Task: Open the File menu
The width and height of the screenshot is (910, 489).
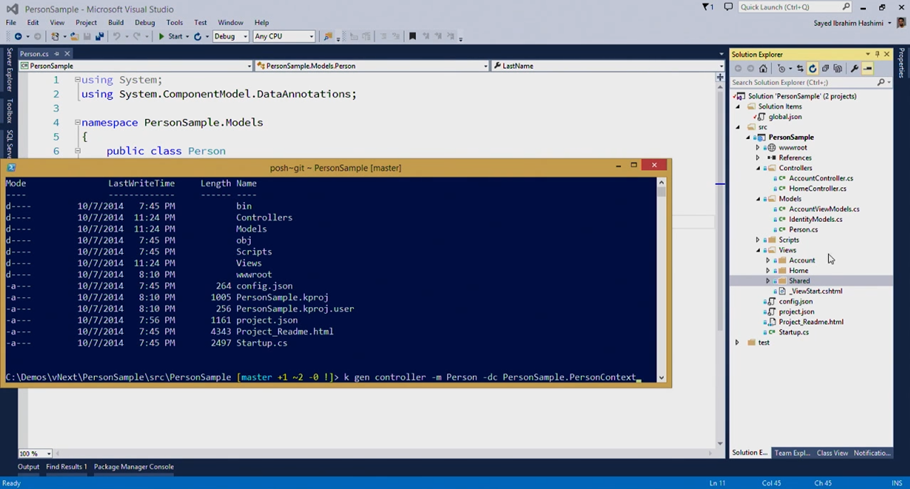Action: pyautogui.click(x=11, y=23)
